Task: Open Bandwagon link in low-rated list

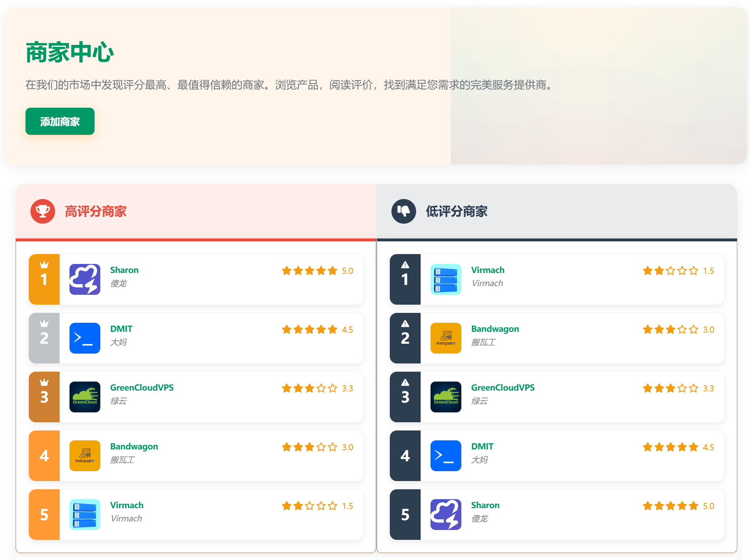Action: click(495, 329)
